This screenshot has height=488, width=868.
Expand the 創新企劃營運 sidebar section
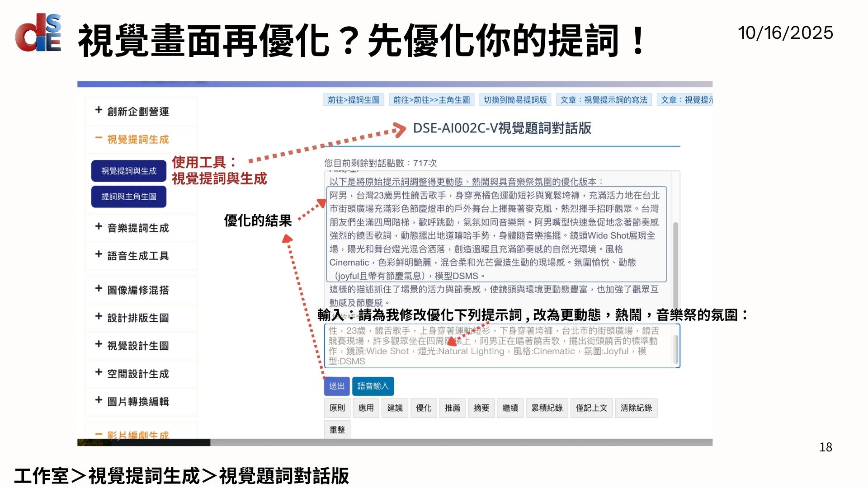138,112
